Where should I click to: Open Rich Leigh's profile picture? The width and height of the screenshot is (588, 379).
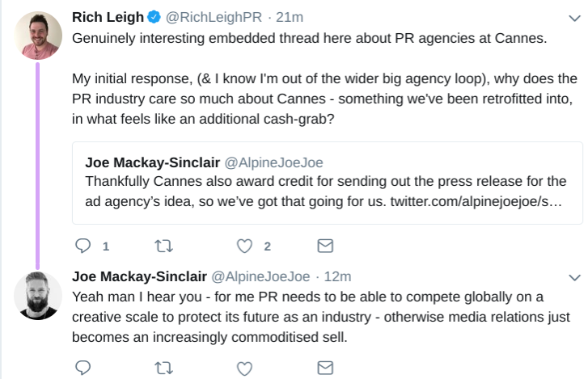tap(38, 36)
